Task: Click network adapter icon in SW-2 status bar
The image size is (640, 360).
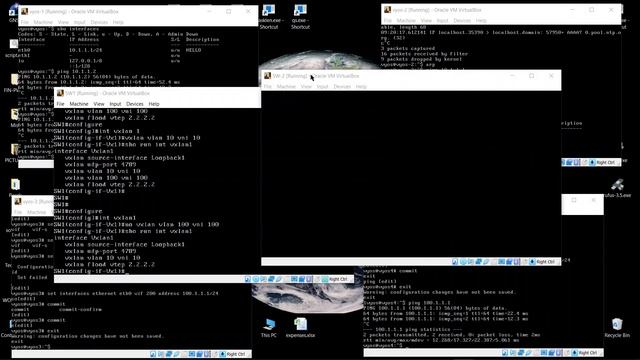Action: pos(478,262)
